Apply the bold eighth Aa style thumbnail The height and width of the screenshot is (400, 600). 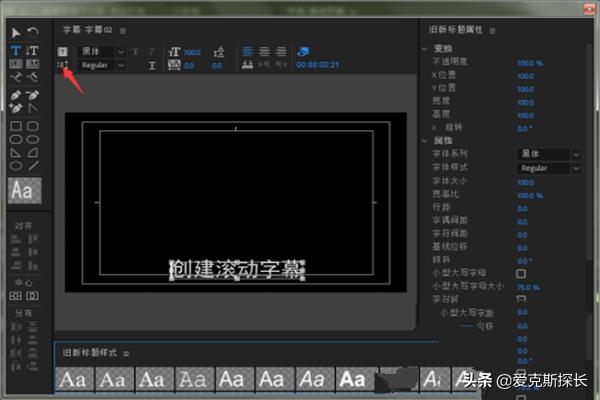(355, 379)
